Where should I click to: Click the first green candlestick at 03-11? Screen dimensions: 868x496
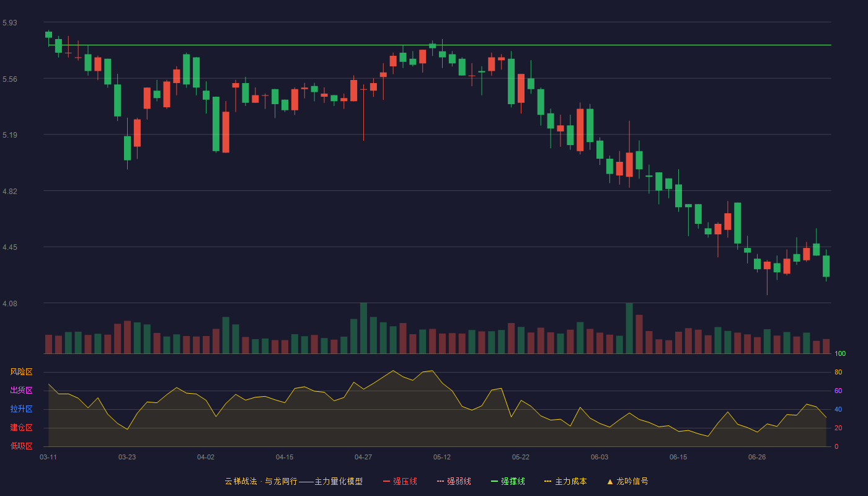point(48,35)
